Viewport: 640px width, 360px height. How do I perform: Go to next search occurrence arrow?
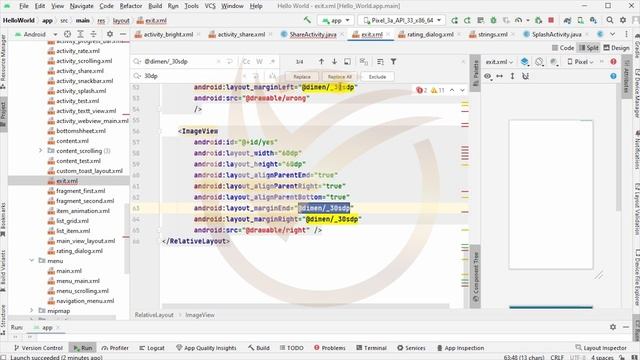tap(334, 62)
